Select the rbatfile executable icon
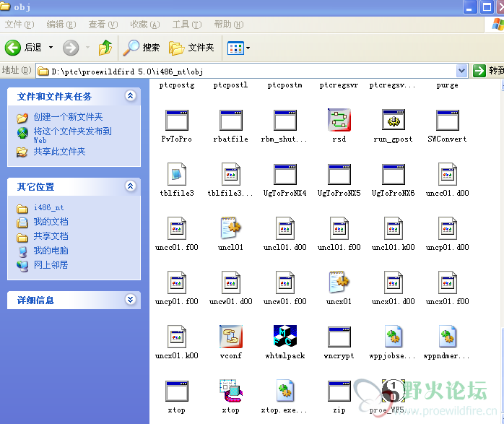The width and height of the screenshot is (504, 424). pos(231,120)
